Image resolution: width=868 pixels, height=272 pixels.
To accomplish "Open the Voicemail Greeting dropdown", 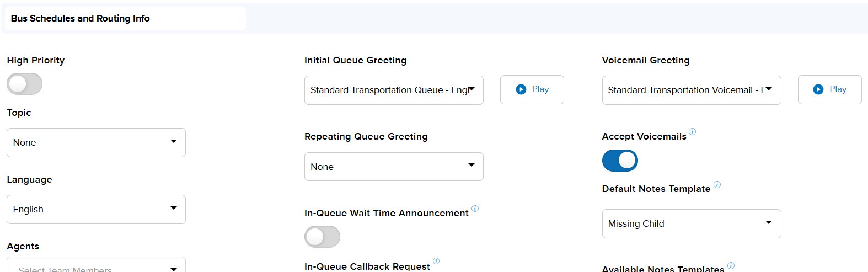I will 692,90.
